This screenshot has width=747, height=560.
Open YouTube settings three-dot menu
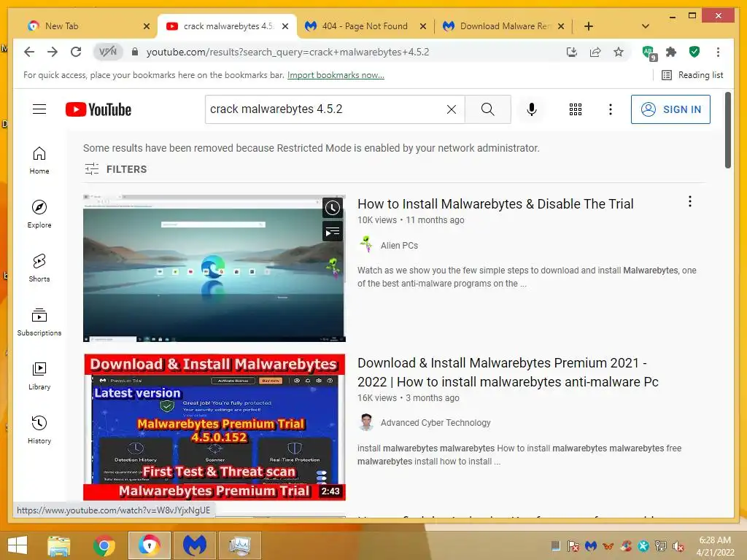611,109
